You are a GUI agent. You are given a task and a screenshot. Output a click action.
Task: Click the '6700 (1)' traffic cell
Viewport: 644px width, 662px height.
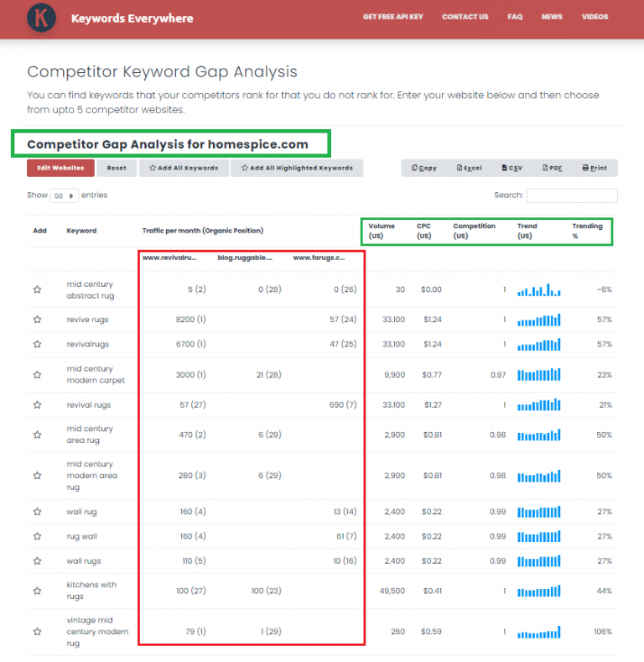[x=190, y=344]
